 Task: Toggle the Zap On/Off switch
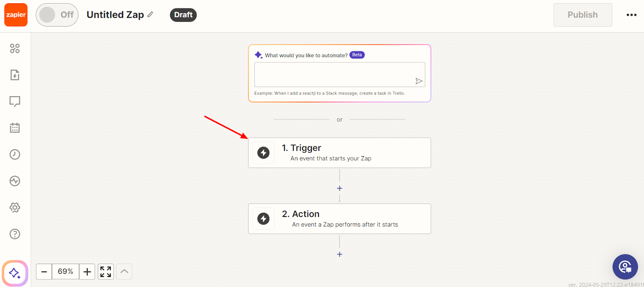(x=57, y=15)
